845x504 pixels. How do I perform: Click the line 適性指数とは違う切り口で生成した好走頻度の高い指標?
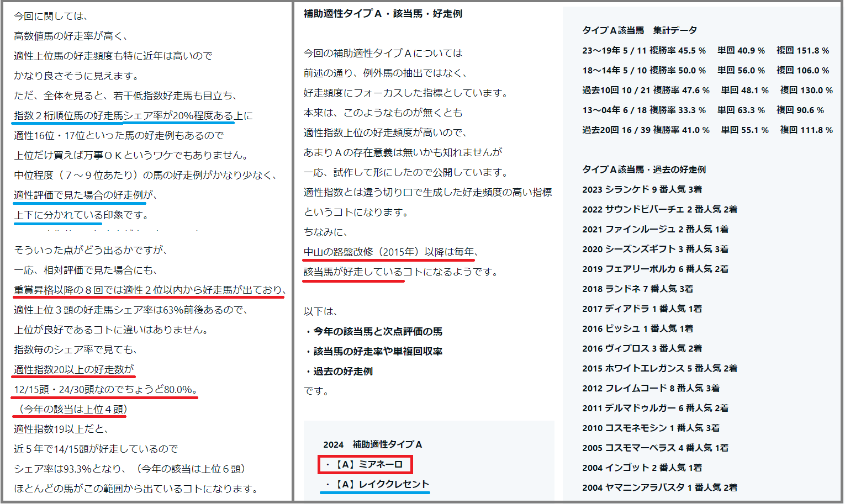[x=428, y=192]
